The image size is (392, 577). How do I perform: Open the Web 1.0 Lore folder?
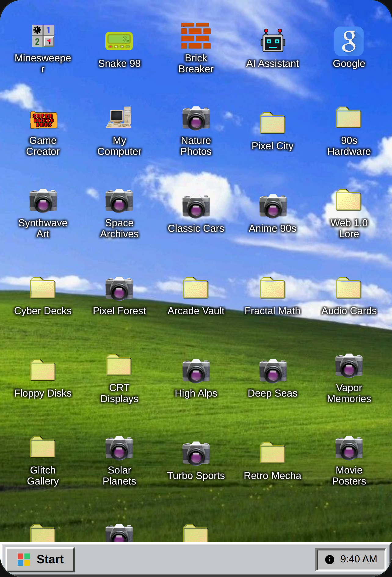point(349,200)
